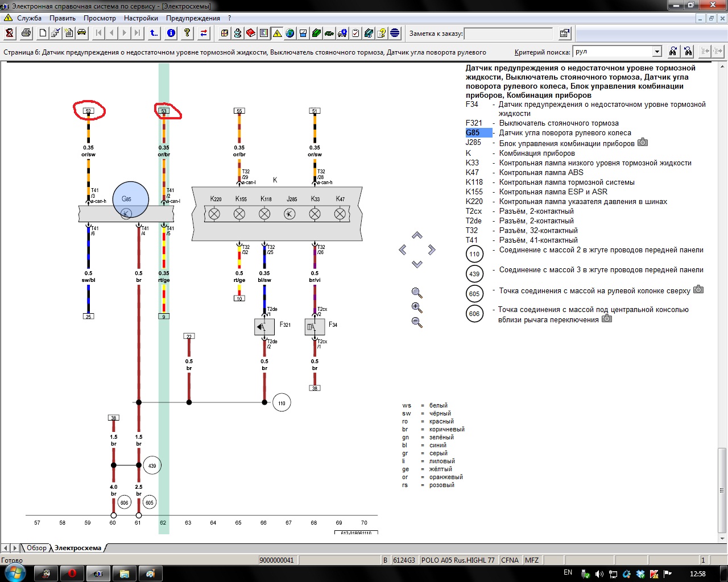Toggle the yellow warning triangle toolbar button
Image resolution: width=728 pixels, height=582 pixels.
pos(277,33)
